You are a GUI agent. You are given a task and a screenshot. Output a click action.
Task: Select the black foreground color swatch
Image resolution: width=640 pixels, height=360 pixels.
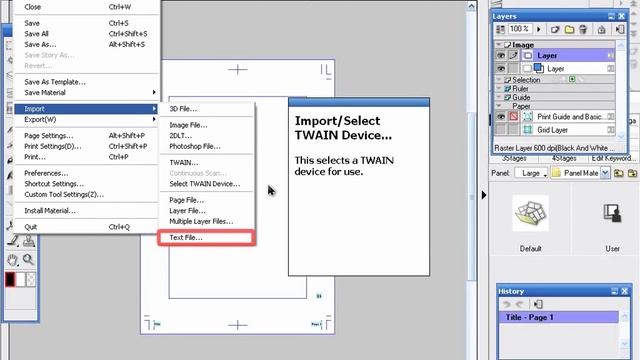click(10, 280)
